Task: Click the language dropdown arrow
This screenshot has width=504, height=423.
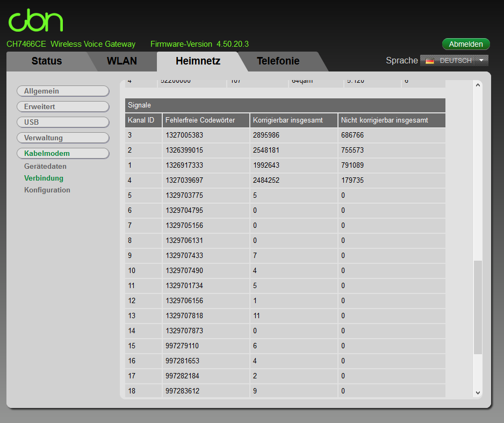Action: pos(481,60)
